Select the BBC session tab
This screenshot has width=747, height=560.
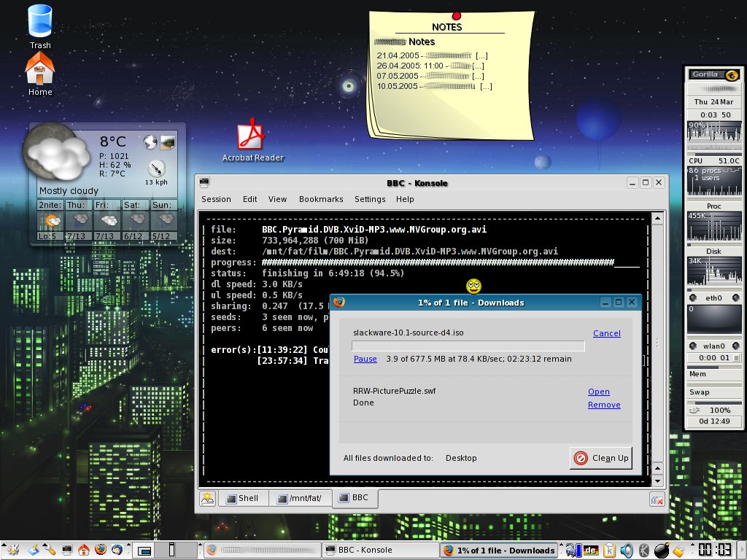point(354,497)
